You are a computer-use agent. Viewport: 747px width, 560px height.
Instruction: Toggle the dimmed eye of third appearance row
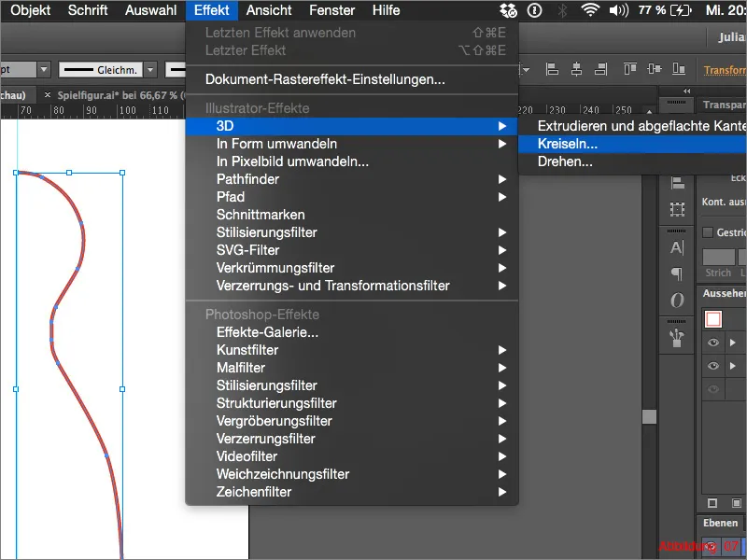(x=713, y=388)
